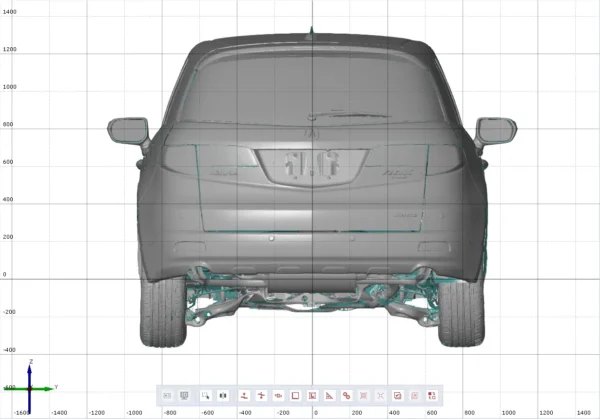Select the red point-on-surface tool
Image resolution: width=600 pixels, height=419 pixels.
pyautogui.click(x=244, y=395)
